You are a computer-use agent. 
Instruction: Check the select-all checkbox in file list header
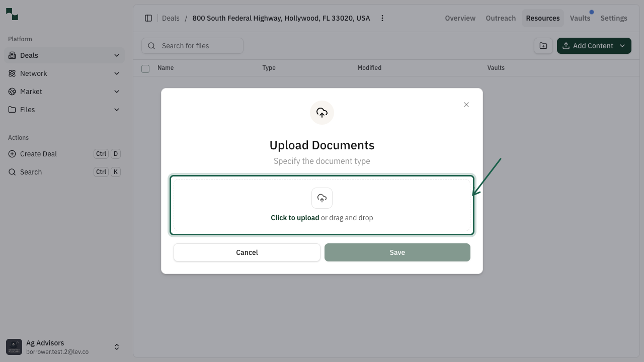pos(145,68)
